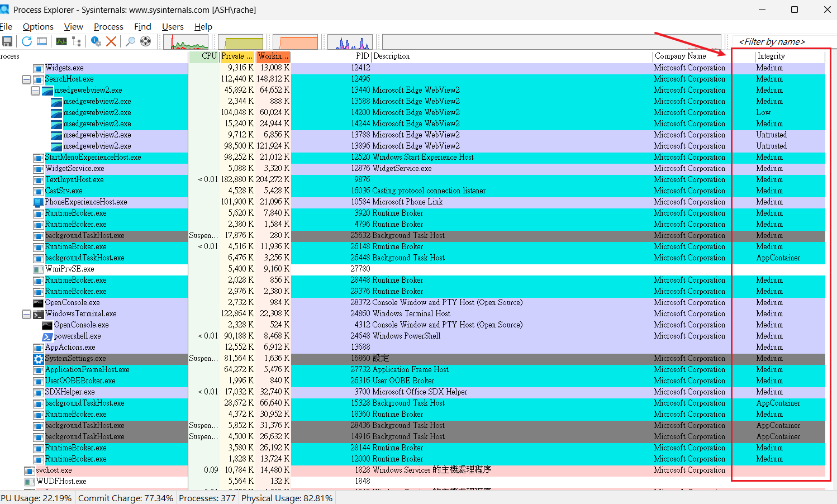
Task: Collapse the WindowsTerminal.exe tree node
Action: (x=26, y=314)
